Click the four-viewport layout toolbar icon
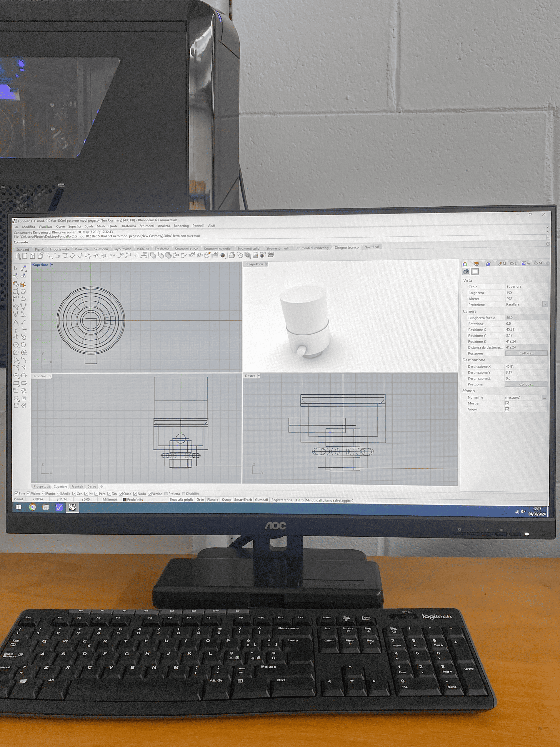Screen dimensions: 560x747 click(x=18, y=256)
